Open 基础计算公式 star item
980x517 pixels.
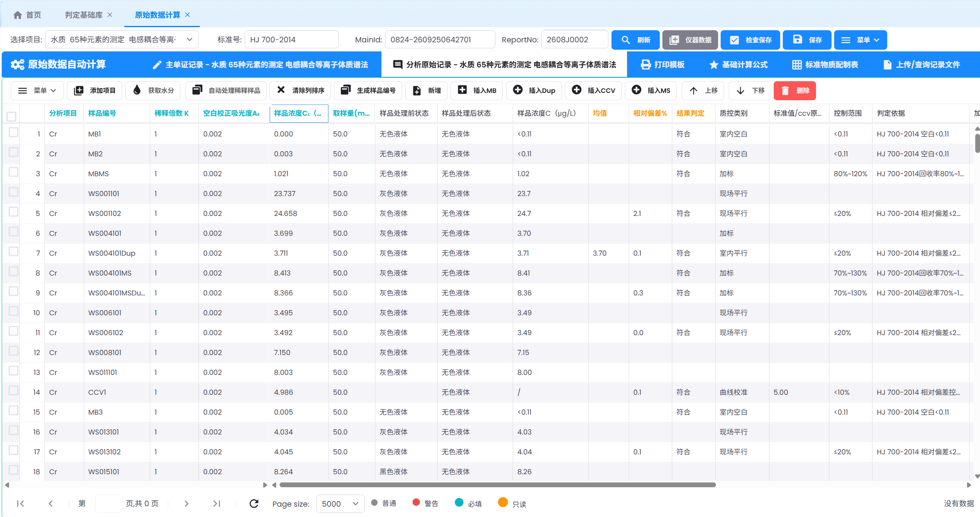(738, 64)
